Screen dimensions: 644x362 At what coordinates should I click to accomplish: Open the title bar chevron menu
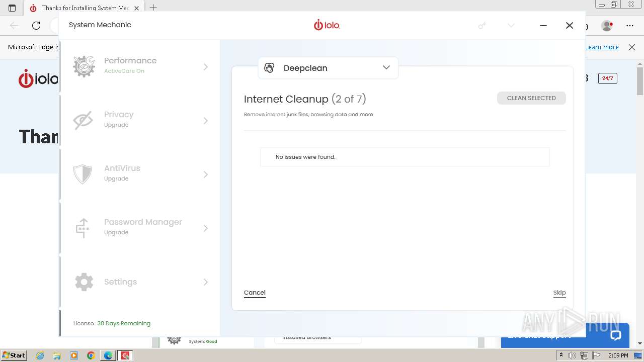(511, 25)
